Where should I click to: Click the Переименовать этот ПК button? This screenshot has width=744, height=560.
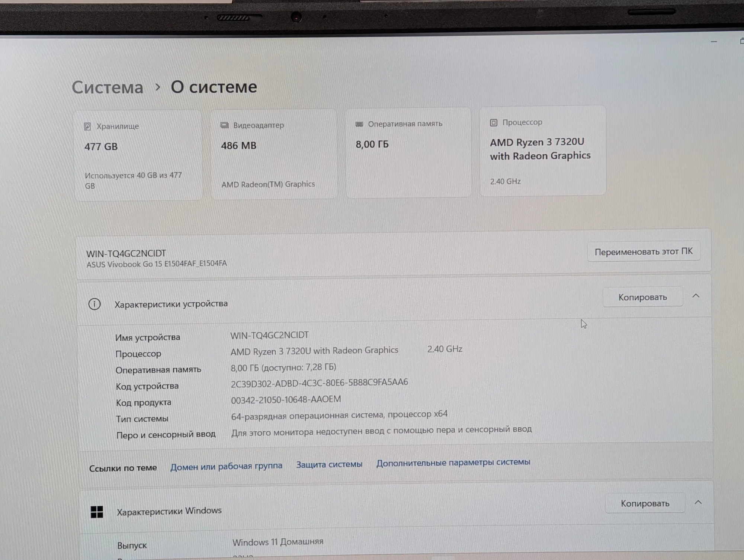(644, 252)
